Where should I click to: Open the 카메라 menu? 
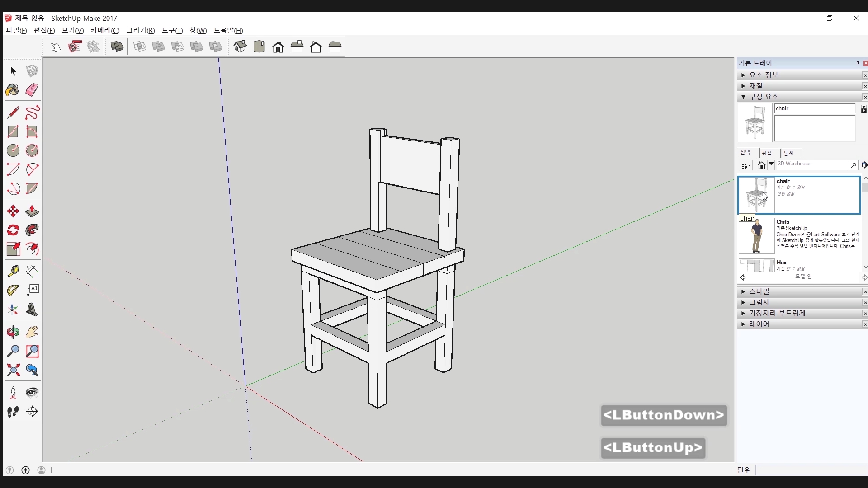coord(104,30)
